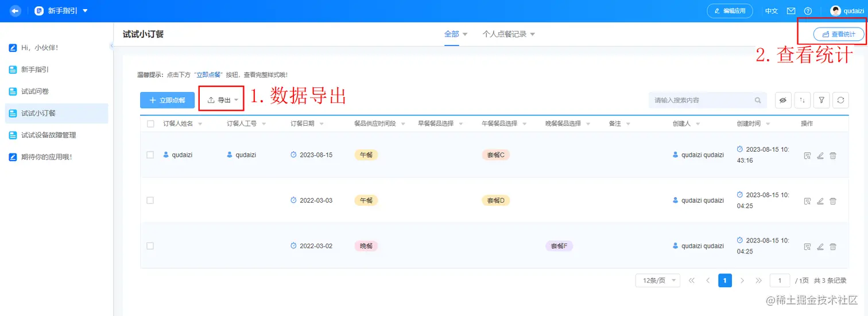The height and width of the screenshot is (316, 868).
Task: Open 备注 column filter arrow
Action: 628,124
